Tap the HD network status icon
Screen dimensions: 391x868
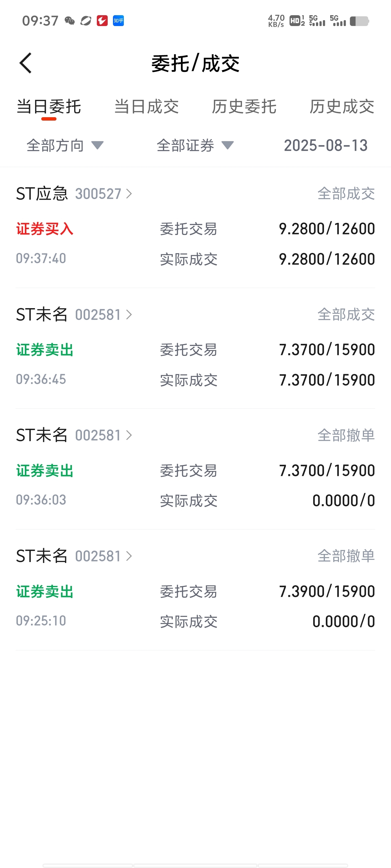coord(297,21)
